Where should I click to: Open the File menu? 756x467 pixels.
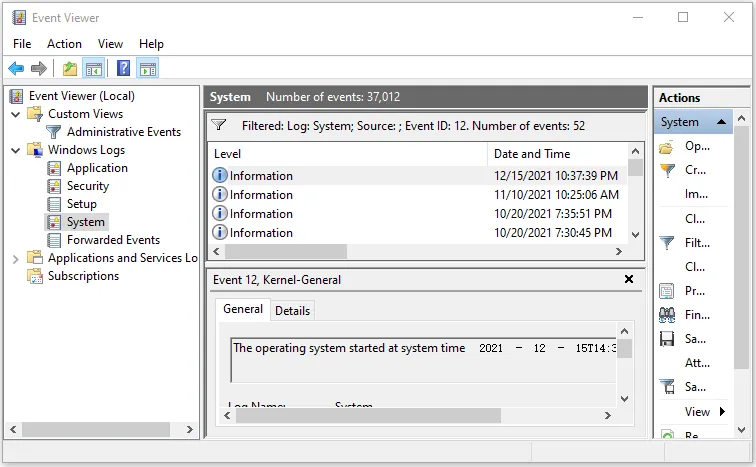click(x=22, y=44)
